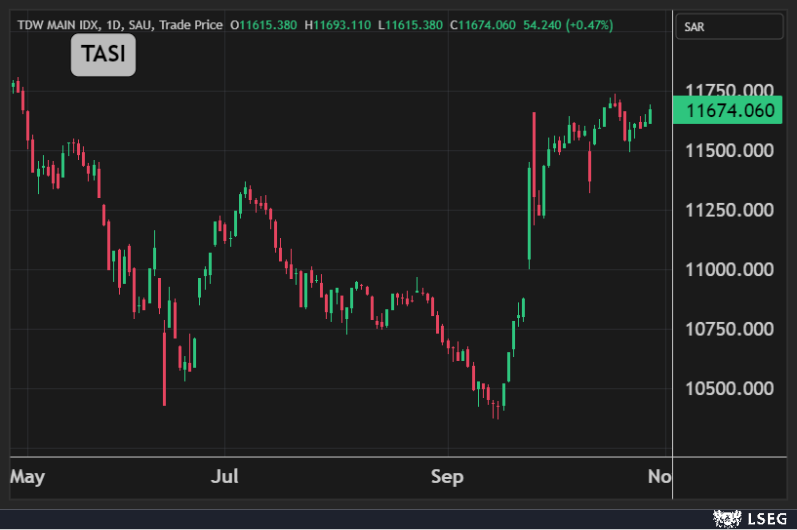Image resolution: width=797 pixels, height=530 pixels.
Task: Open the SAR currency selector
Action: click(729, 27)
